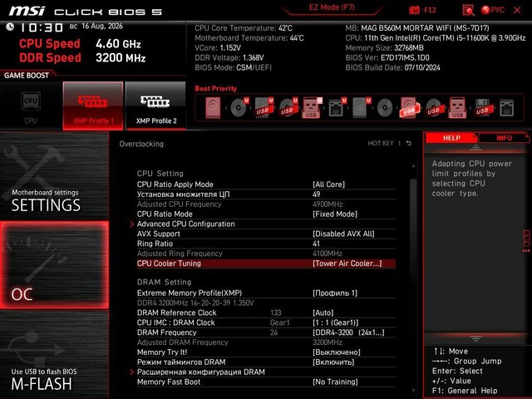This screenshot has height=399, width=532.
Task: Select the highlighted red legacy USB hard disk icon
Action: click(x=409, y=108)
